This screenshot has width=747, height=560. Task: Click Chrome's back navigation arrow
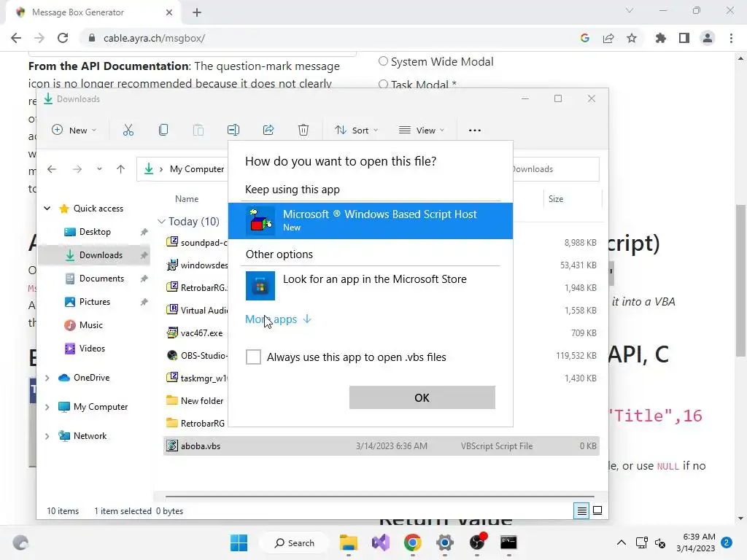coord(16,38)
